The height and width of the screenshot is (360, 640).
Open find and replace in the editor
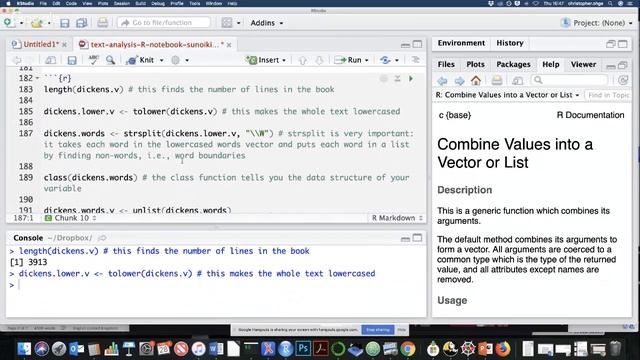[x=110, y=60]
